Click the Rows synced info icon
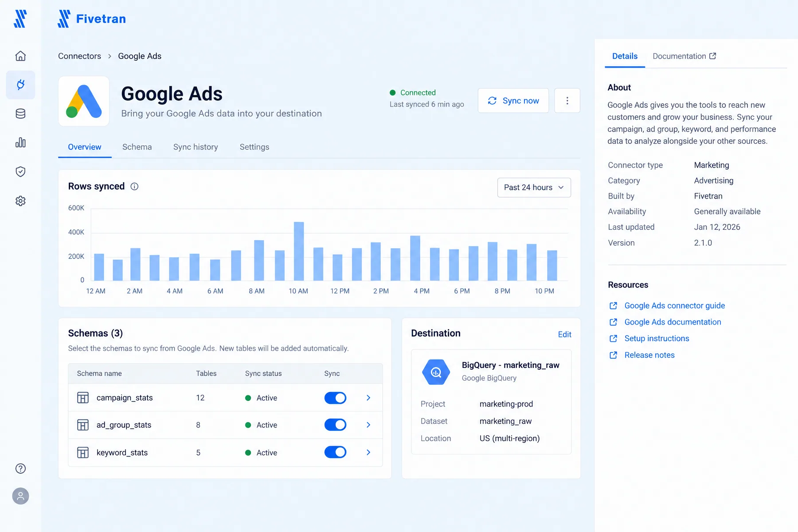Image resolution: width=798 pixels, height=532 pixels. [x=134, y=187]
